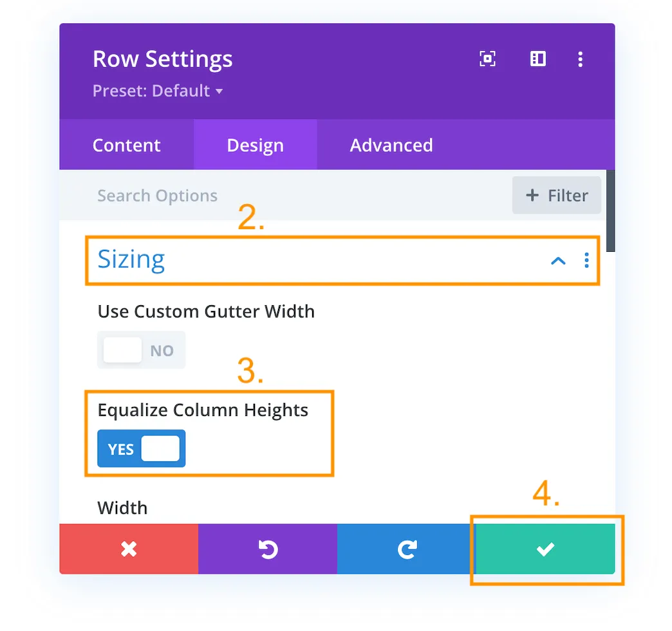Viewport: 672px width, 631px height.
Task: Undo the last change
Action: tap(268, 549)
